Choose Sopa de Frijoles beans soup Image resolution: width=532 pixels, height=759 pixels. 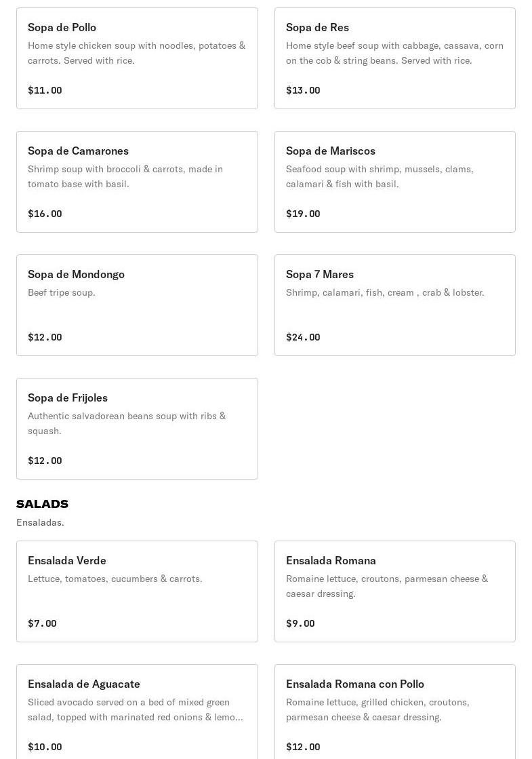137,429
